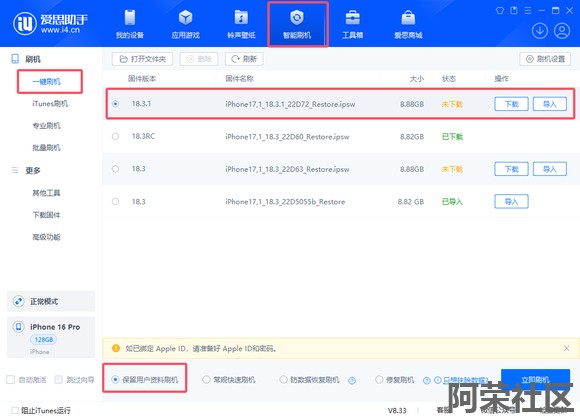Click the help question mark beside 防数据恢复刷机
This screenshot has width=580, height=419.
[x=352, y=381]
